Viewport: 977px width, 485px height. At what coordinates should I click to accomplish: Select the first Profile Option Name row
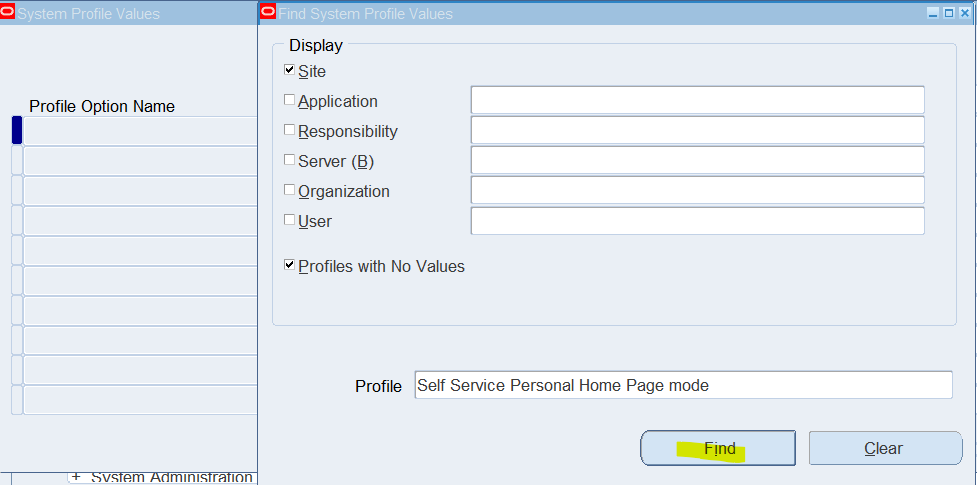140,131
